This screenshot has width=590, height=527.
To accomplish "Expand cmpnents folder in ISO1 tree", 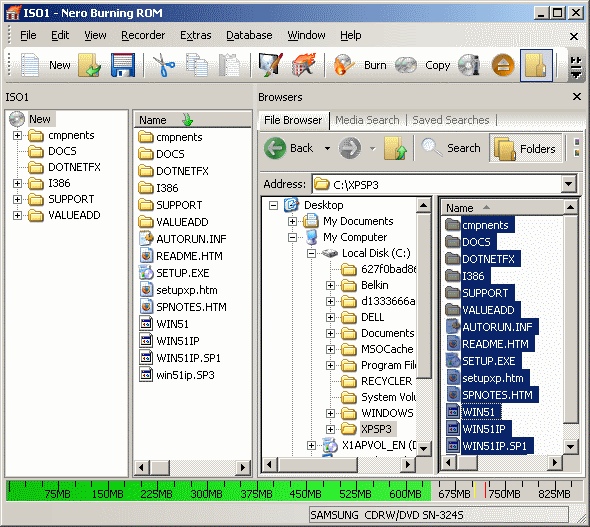I will point(17,135).
